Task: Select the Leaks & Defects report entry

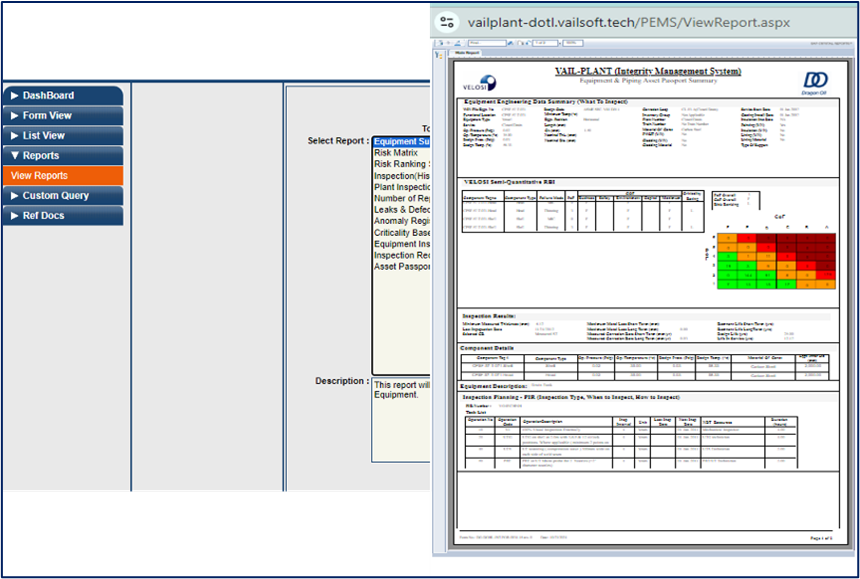Action: coord(402,209)
